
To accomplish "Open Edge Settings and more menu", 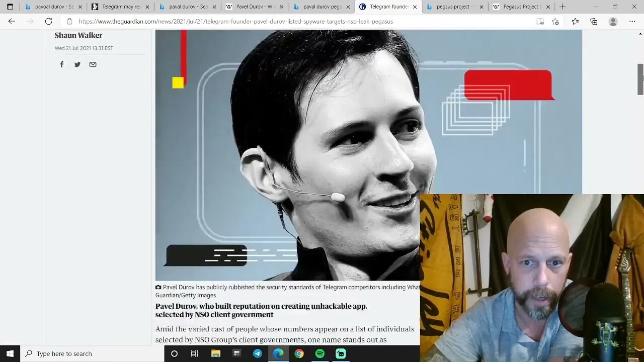I will click(x=632, y=22).
